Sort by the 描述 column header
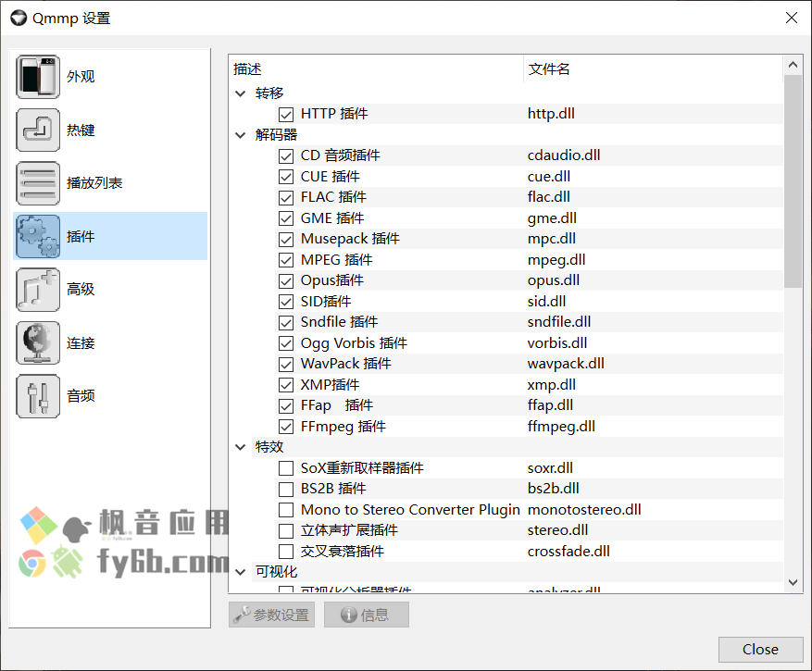The width and height of the screenshot is (812, 671). (376, 68)
